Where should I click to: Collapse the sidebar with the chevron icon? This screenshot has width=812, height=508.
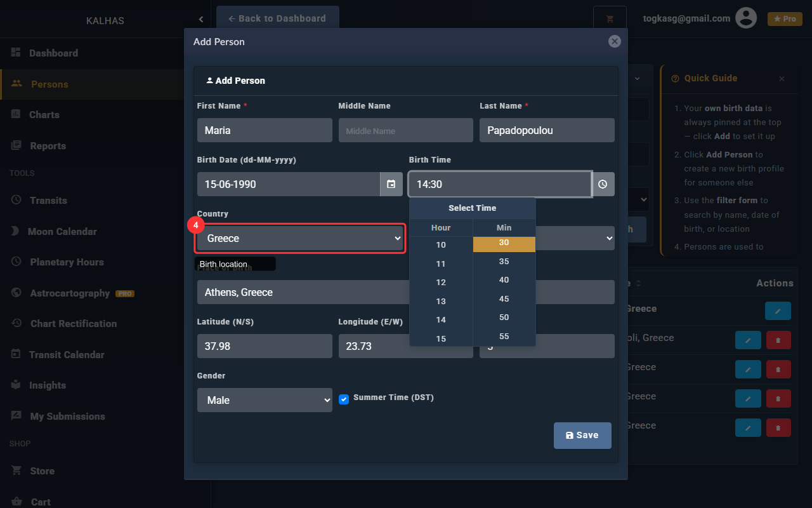click(201, 20)
